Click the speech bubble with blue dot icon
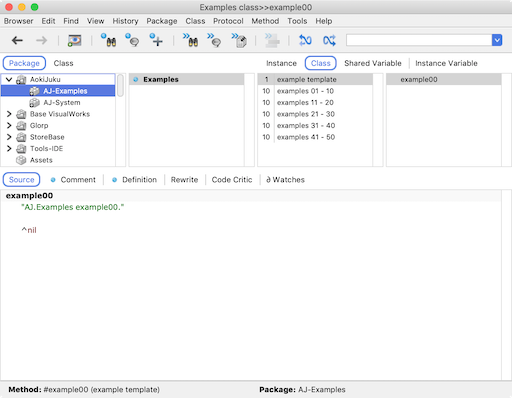Screen dimensions: 512x398 coord(132,40)
